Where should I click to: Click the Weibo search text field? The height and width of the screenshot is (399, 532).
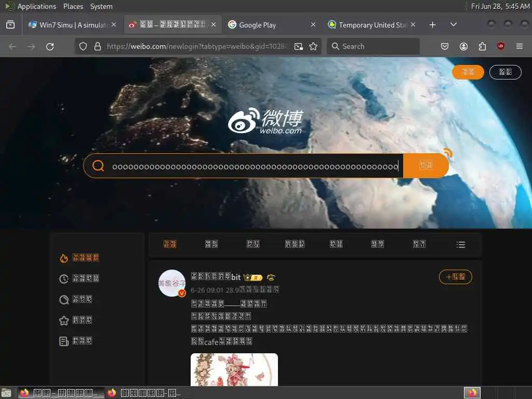coord(255,166)
